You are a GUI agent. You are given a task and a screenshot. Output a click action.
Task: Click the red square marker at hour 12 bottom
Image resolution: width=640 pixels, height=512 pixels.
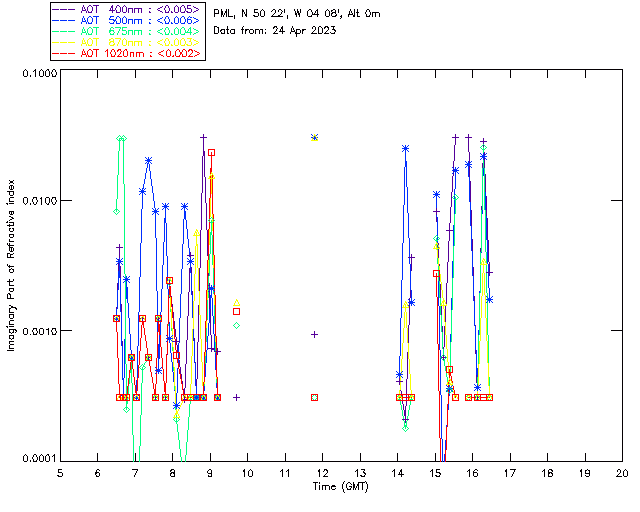[314, 397]
